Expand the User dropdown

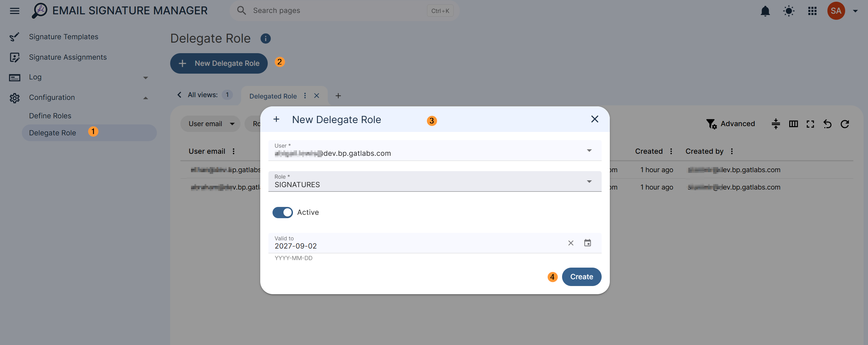(x=589, y=150)
